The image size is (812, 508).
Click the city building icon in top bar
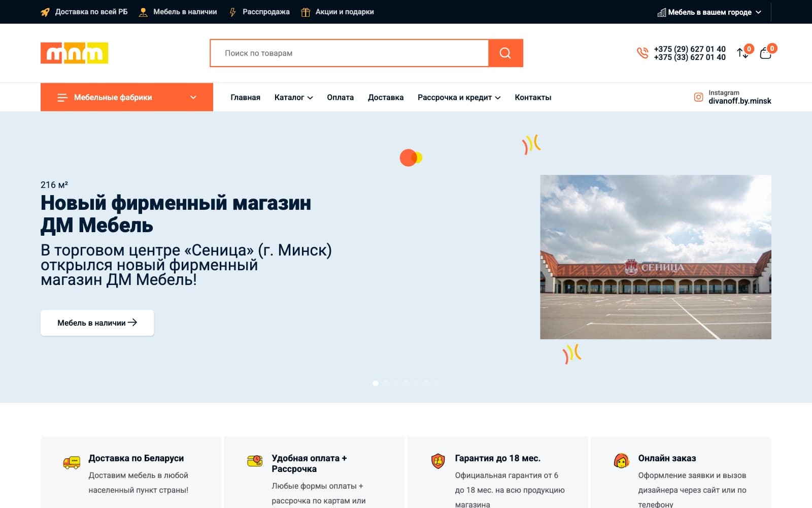662,12
